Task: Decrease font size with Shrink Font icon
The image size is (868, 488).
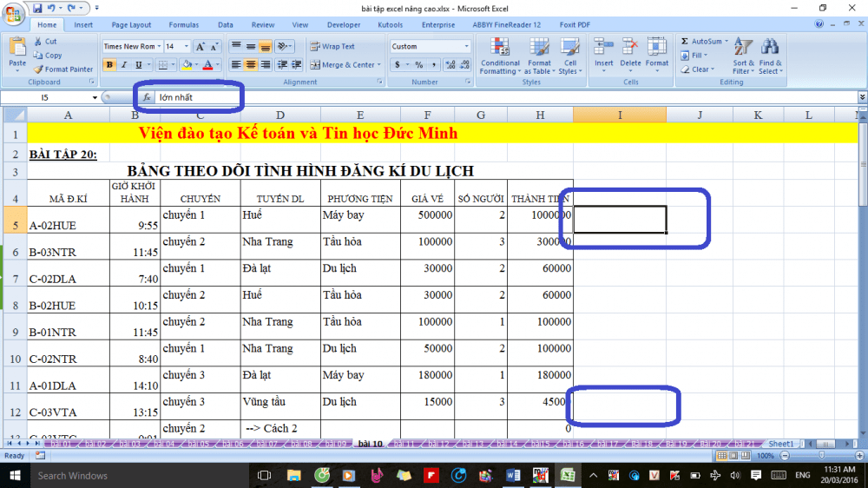Action: coord(214,47)
